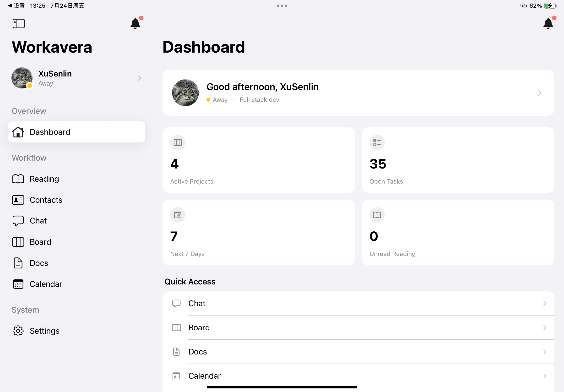Open Calendar from Quick Access list
564x392 pixels.
(358, 376)
